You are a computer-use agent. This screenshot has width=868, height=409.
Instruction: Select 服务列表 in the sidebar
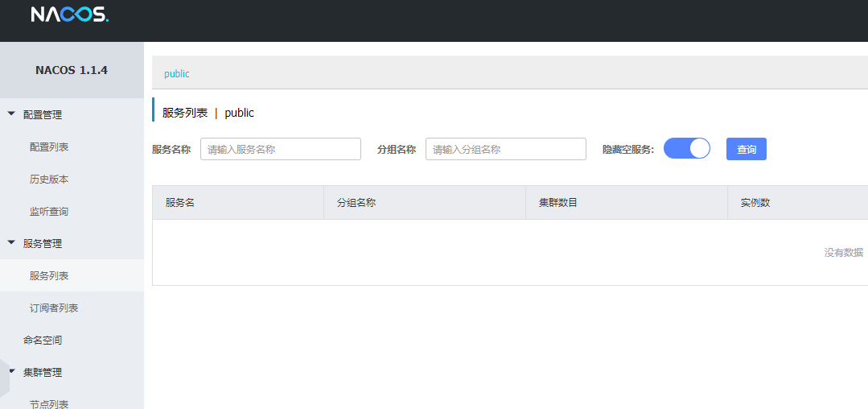[x=49, y=276]
